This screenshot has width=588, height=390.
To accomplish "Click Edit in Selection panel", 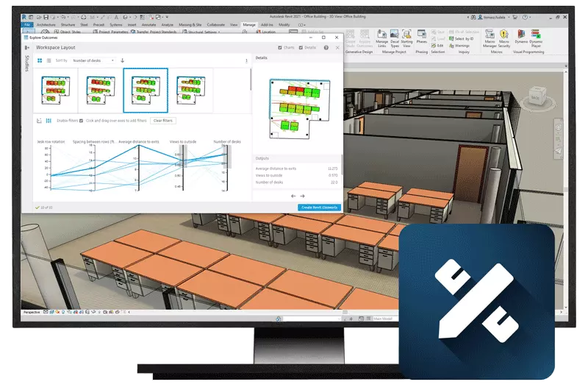I will pyautogui.click(x=437, y=46).
